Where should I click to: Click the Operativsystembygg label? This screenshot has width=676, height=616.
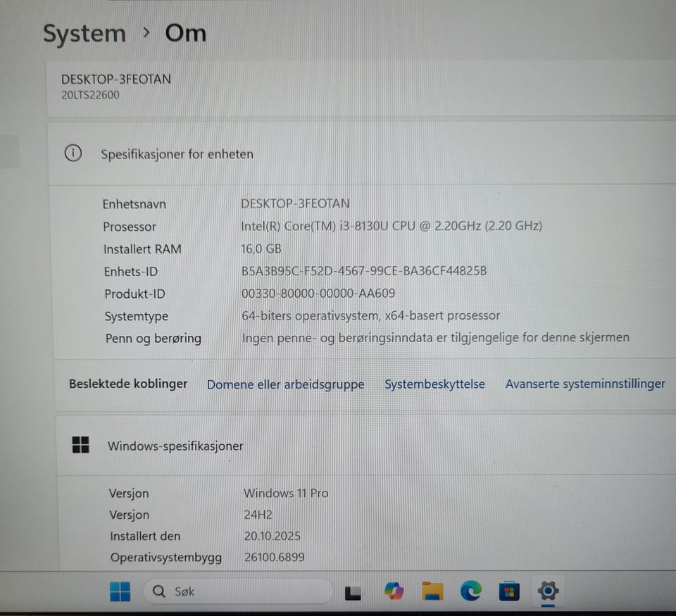(x=166, y=558)
